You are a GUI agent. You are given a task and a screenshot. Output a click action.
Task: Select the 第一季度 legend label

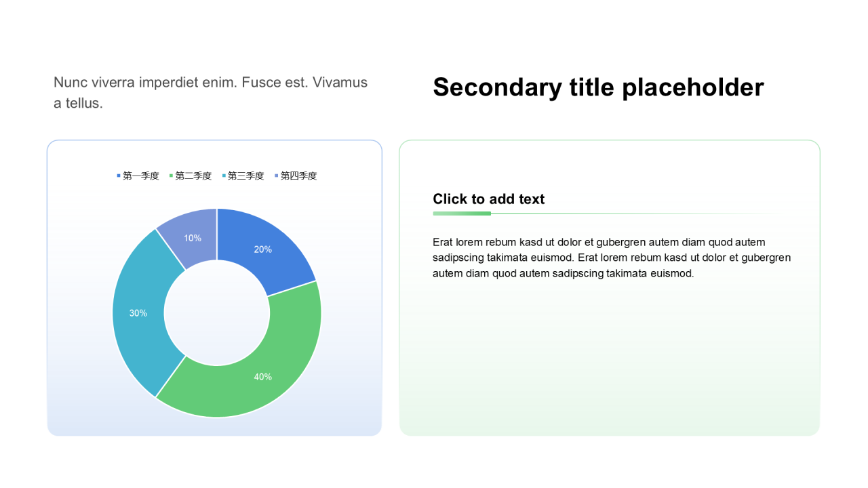141,176
